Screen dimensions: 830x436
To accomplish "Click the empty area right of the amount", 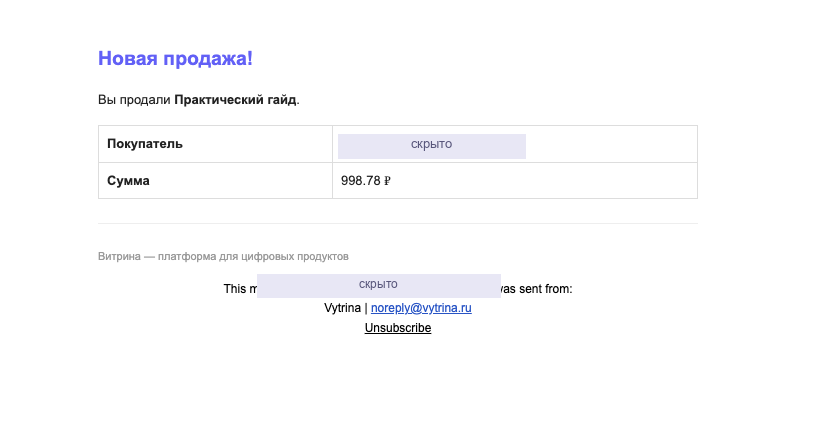I will [x=544, y=180].
